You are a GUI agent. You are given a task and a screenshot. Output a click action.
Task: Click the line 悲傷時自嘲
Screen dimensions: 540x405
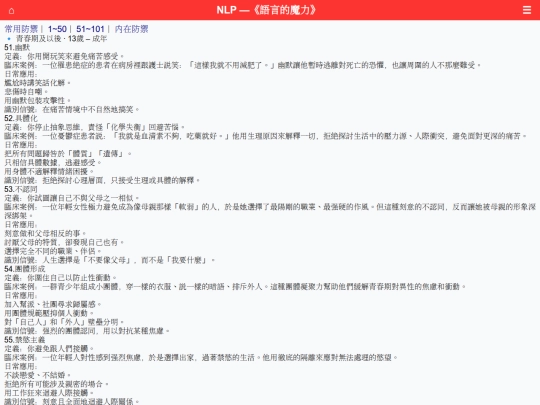(26, 92)
